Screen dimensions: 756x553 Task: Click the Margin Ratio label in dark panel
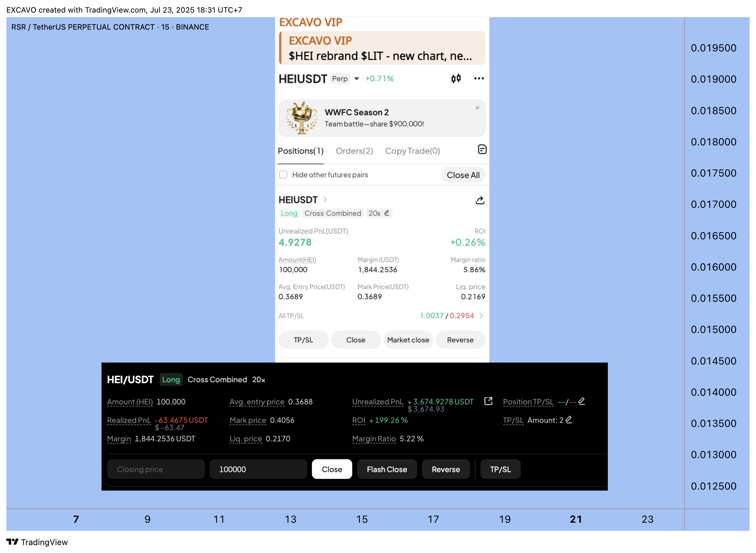point(374,439)
